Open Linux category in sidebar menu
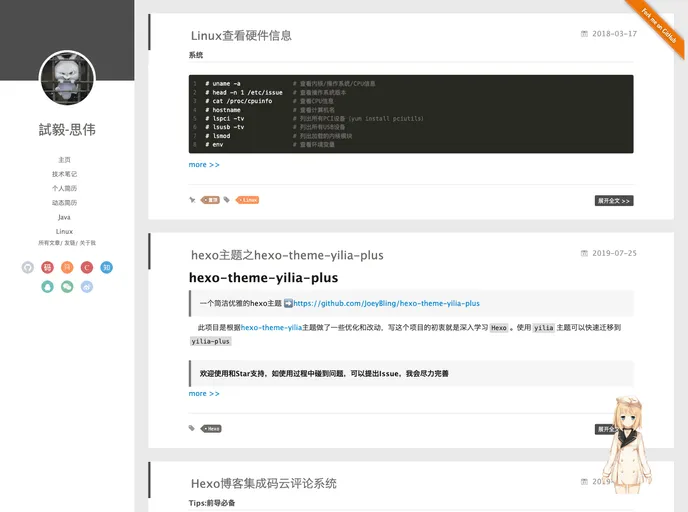 64,231
